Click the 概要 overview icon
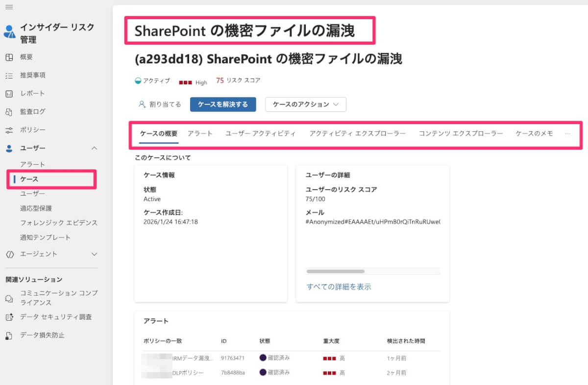The width and height of the screenshot is (588, 385). point(9,57)
